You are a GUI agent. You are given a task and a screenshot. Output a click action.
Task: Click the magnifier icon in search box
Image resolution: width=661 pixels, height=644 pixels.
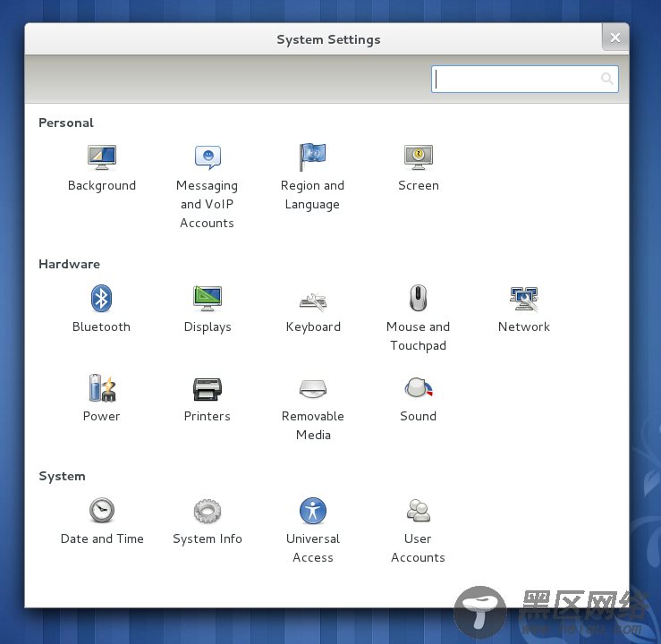pos(607,79)
